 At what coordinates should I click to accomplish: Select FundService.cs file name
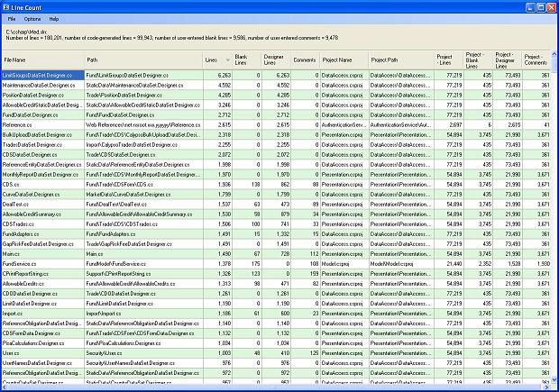click(20, 264)
